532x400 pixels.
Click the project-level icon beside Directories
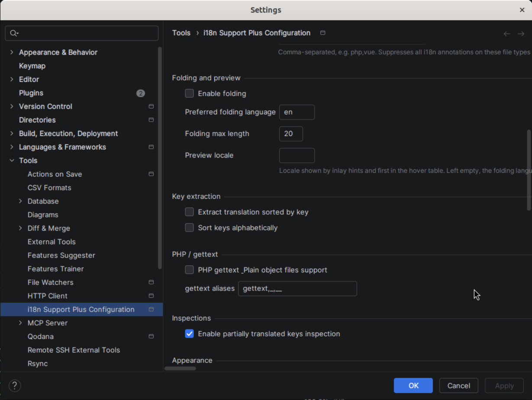pos(151,120)
